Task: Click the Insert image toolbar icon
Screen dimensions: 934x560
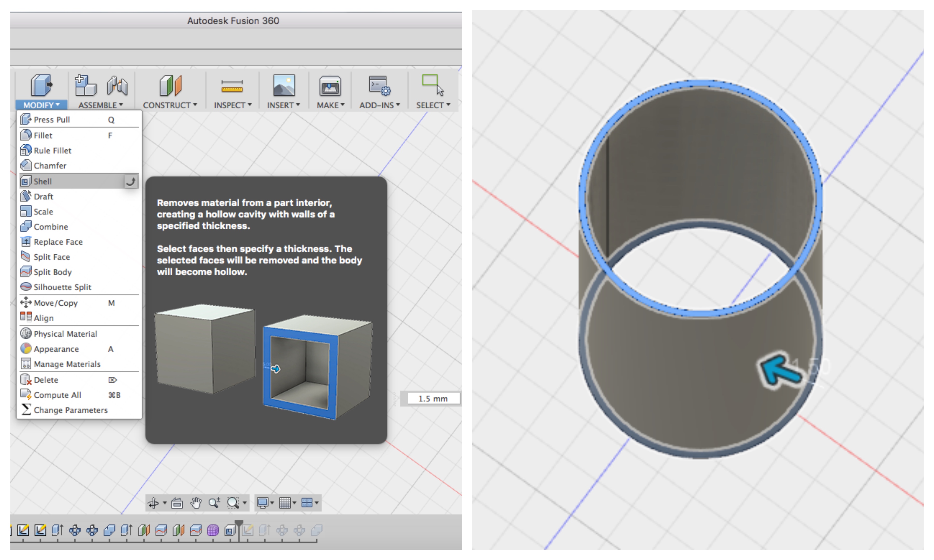Action: [284, 85]
